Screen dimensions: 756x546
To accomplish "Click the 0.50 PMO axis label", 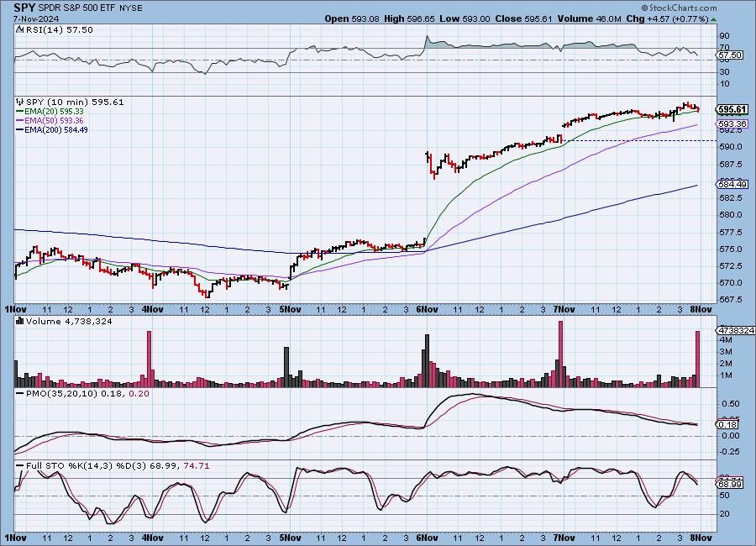I will (x=731, y=404).
